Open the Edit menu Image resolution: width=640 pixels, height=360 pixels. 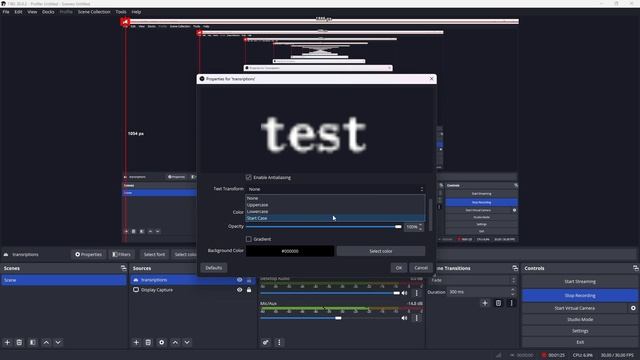click(18, 12)
